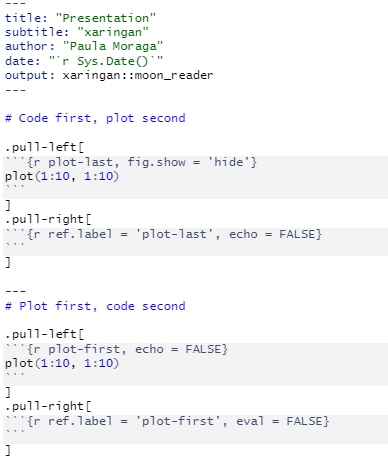Screen dimensions: 388x468
Task: Click the date Sys.Date() expression
Action: [106, 61]
